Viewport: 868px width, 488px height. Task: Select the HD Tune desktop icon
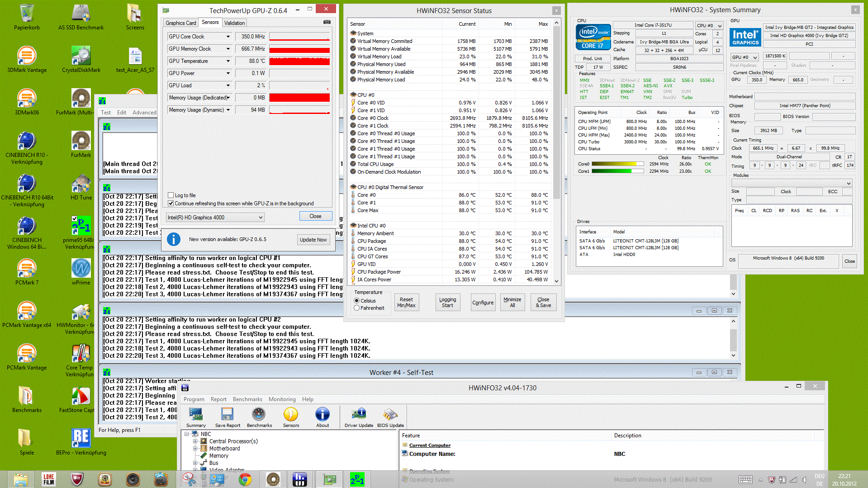tap(81, 187)
